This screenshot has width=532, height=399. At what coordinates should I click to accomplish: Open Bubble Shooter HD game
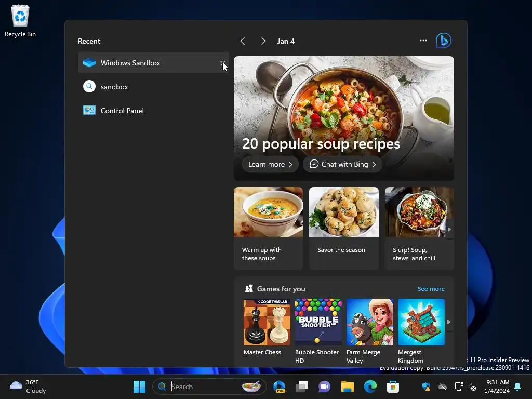click(318, 331)
